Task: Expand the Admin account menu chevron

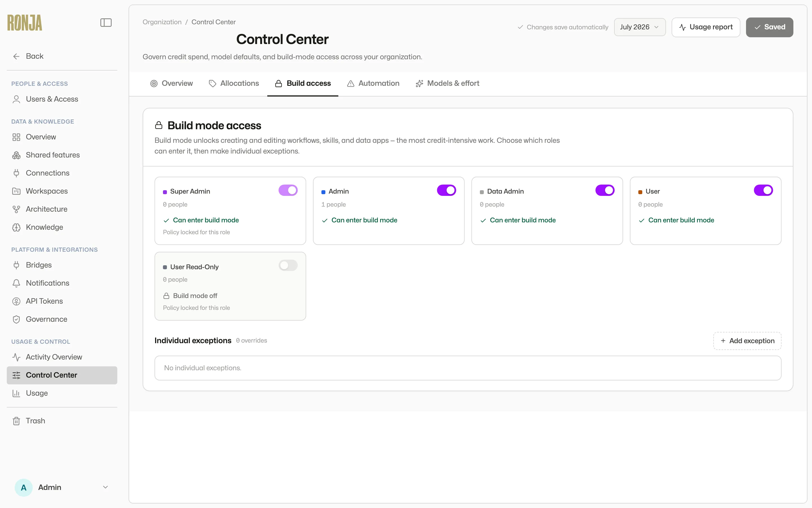Action: tap(105, 487)
